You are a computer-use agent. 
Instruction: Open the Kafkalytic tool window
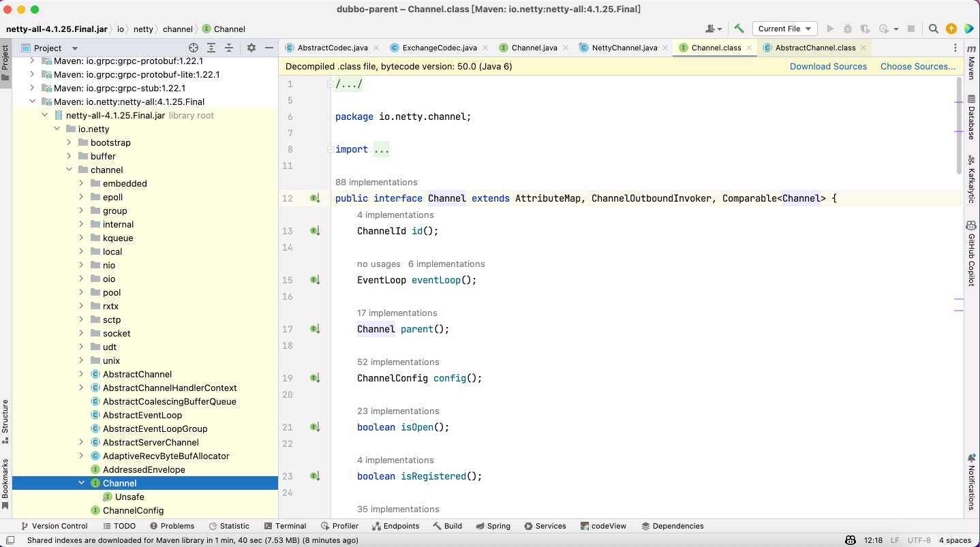coord(972,180)
